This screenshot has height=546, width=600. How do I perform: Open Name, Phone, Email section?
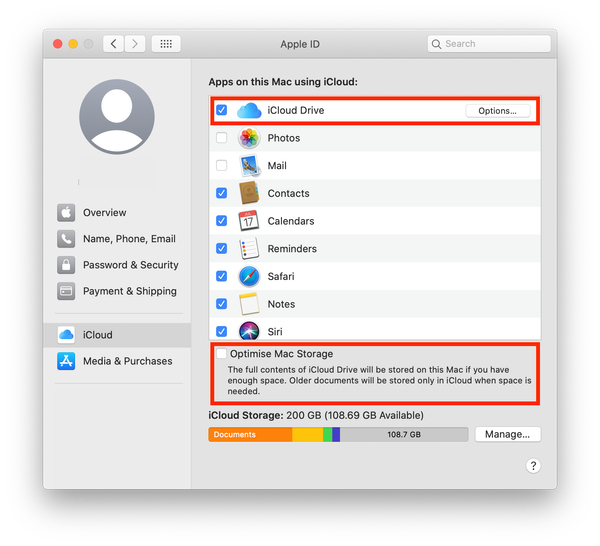[x=118, y=239]
